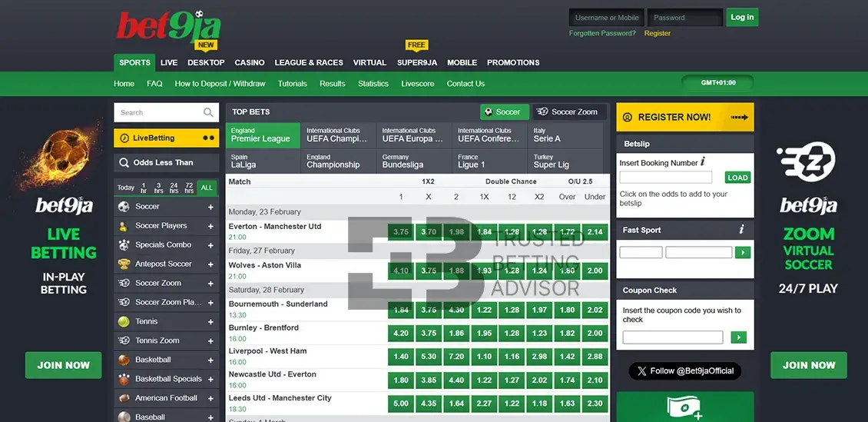Select the ALL time filter
The width and height of the screenshot is (868, 422).
pos(207,188)
